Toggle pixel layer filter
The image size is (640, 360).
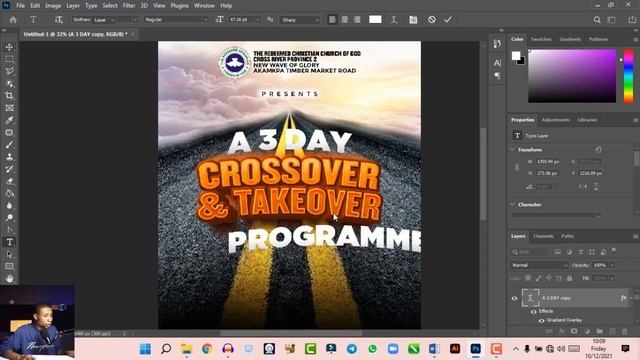pyautogui.click(x=558, y=252)
